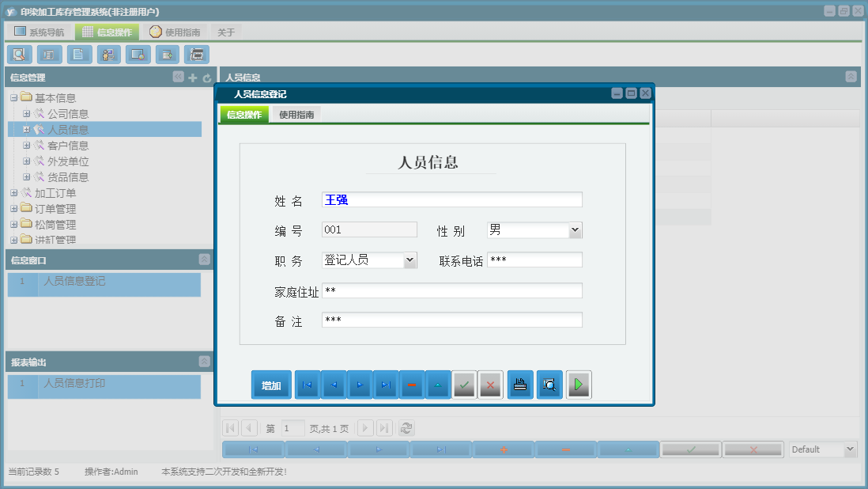Screen dimensions: 868x489
Task: Expand the 订单管理 tree node
Action: coord(13,209)
